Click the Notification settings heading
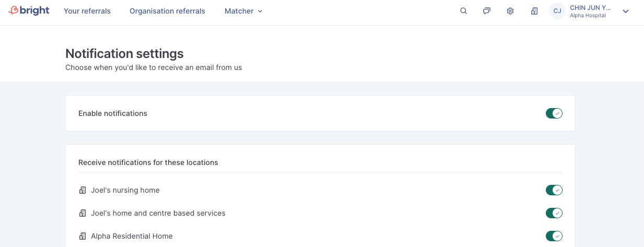This screenshot has height=247, width=644. [x=124, y=53]
